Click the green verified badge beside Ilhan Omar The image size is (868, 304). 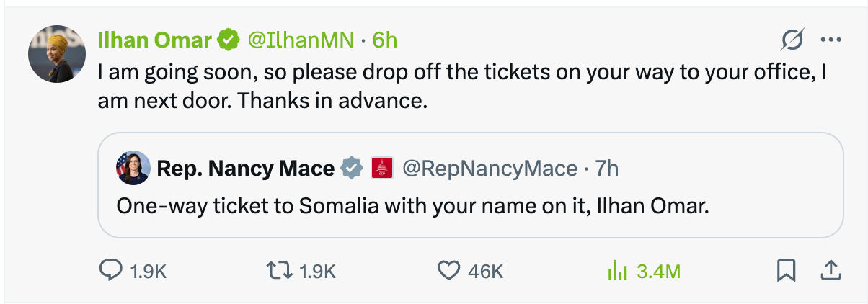(229, 40)
